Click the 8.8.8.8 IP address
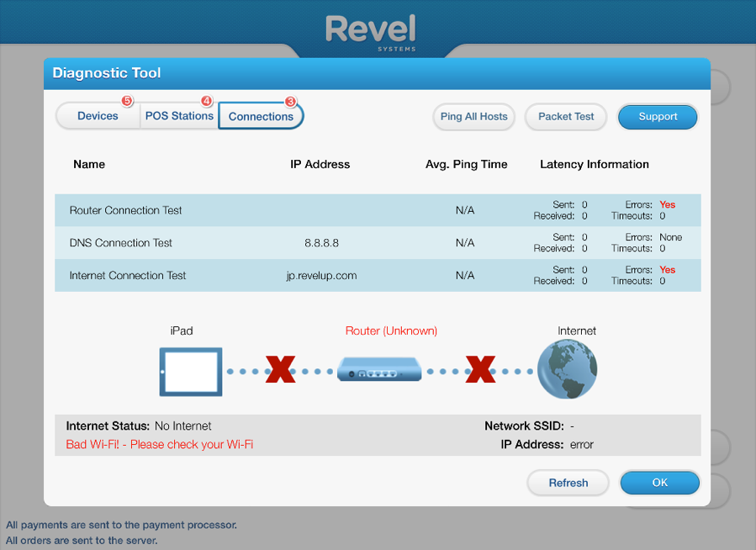This screenshot has width=756, height=550. point(321,243)
